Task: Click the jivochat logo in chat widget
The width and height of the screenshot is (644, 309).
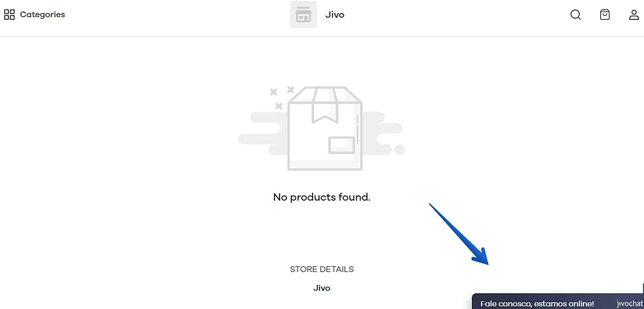Action: [629, 303]
